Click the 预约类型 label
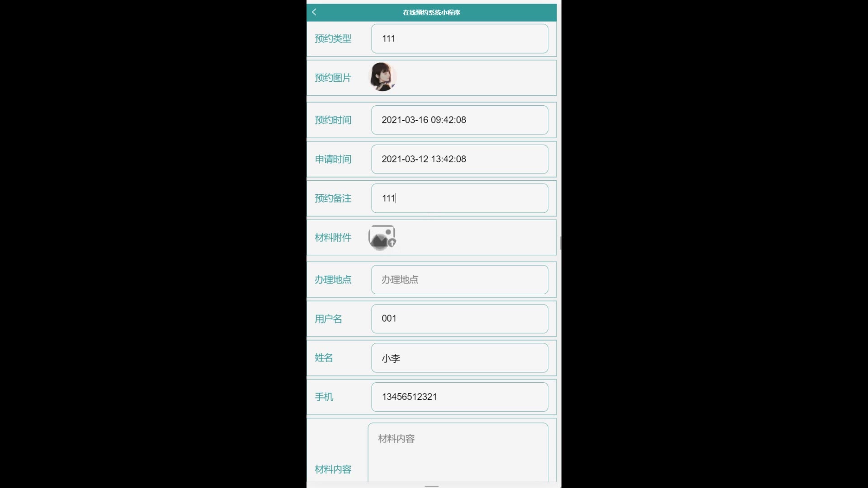The image size is (868, 488). tap(333, 39)
